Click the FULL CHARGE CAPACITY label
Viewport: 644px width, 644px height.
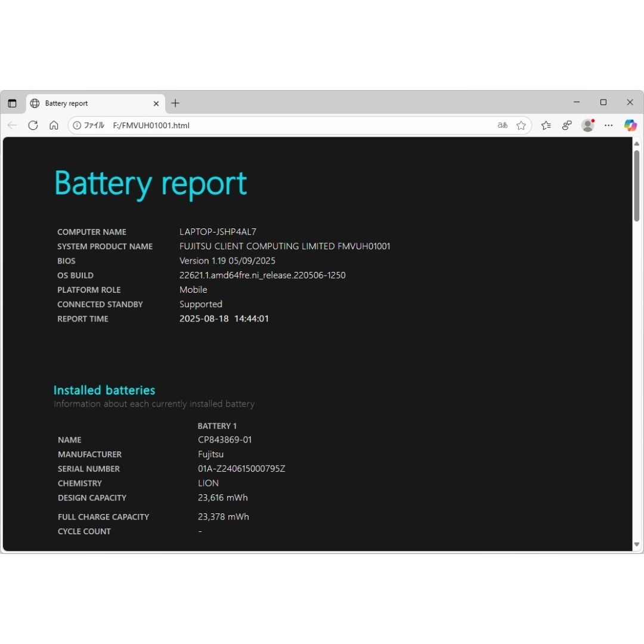104,517
